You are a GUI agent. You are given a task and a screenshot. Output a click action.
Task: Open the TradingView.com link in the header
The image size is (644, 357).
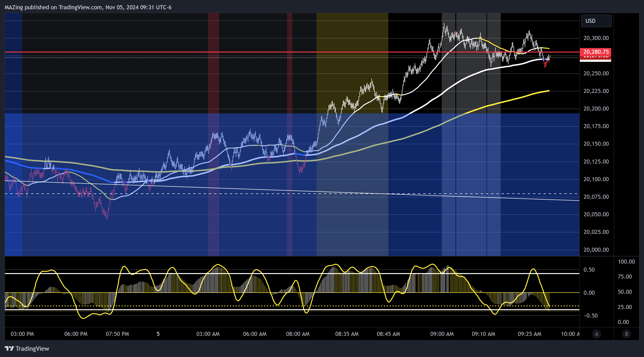coord(80,7)
